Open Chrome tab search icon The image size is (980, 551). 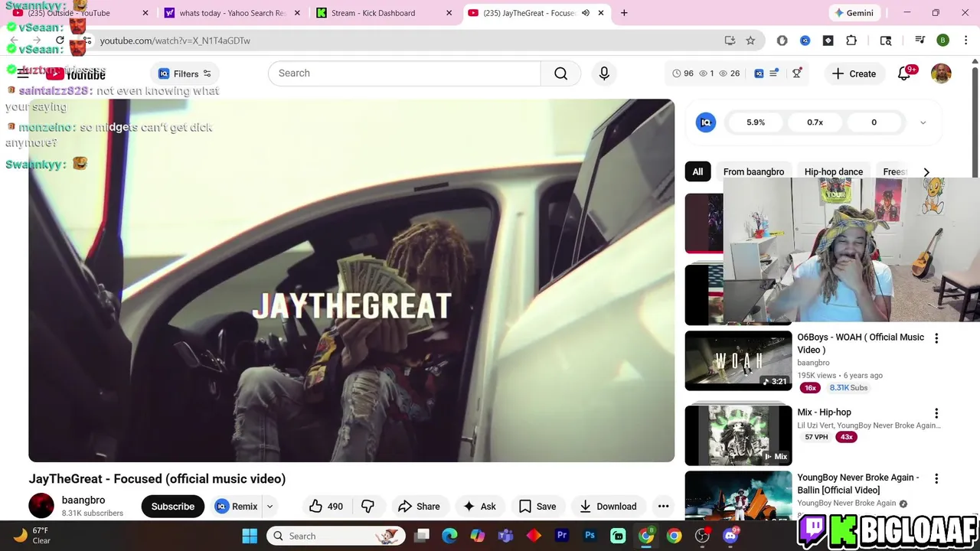click(886, 41)
